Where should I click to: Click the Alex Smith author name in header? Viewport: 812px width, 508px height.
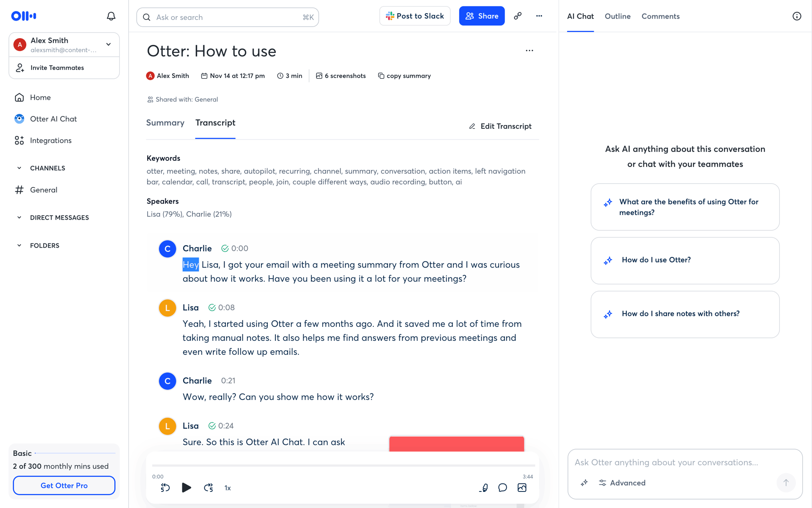173,76
